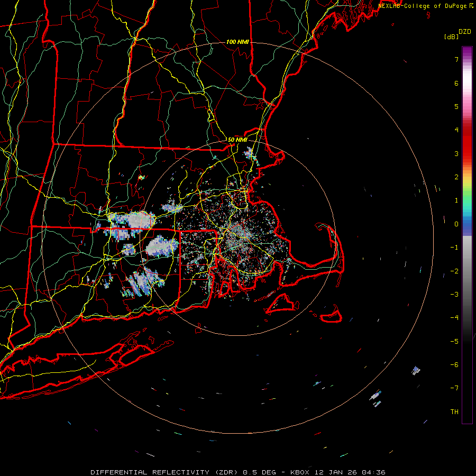Click the 5 tick label on legend

coord(456,106)
